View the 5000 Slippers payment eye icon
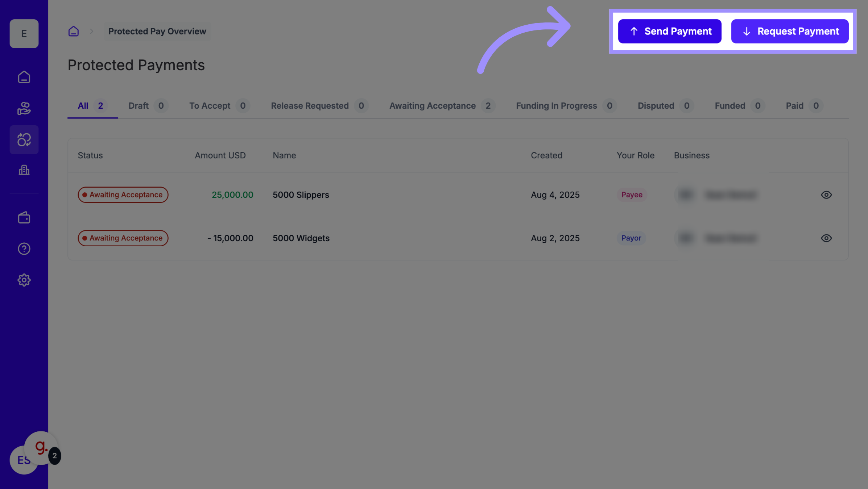The image size is (868, 489). 826,195
